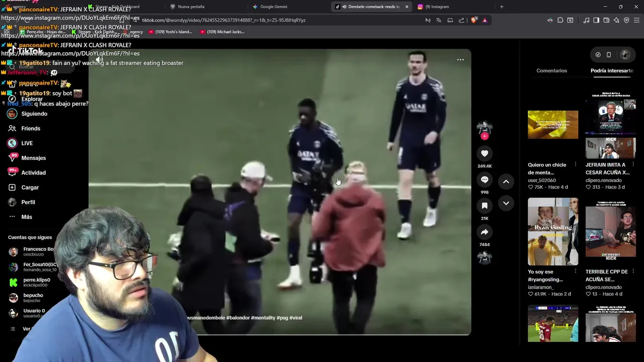Open TikTok coins icon in top pill
This screenshot has width=644, height=362.
click(x=598, y=54)
